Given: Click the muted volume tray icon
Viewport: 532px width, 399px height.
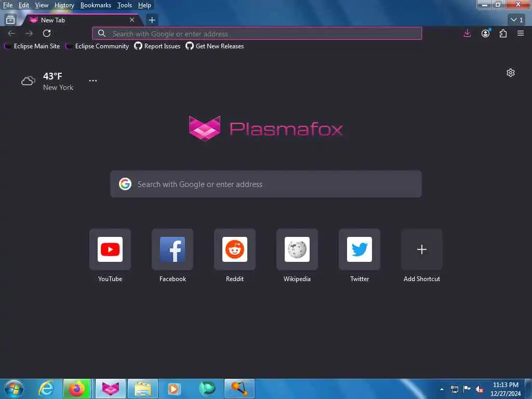Looking at the screenshot, I should (480, 389).
